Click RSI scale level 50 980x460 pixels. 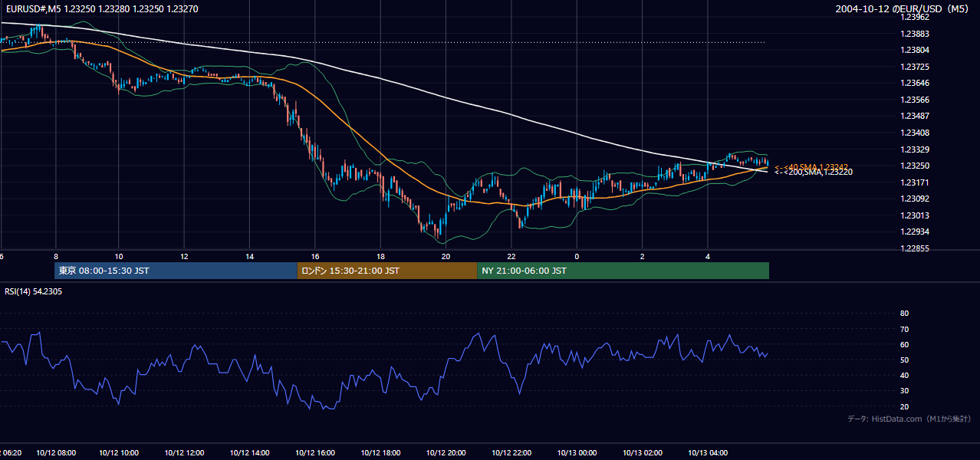(x=904, y=360)
